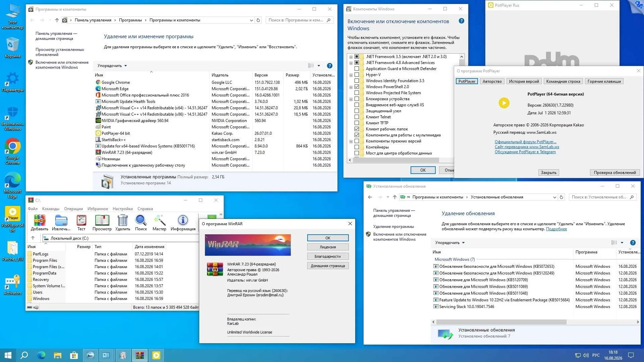Go up one folder in WinRAR
Image resolution: width=644 pixels, height=362 pixels.
[33, 238]
